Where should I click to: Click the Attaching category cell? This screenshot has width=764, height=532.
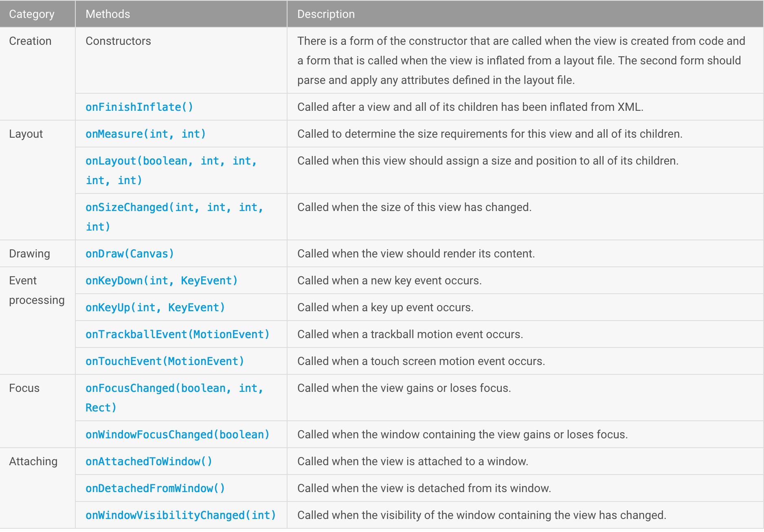point(33,462)
